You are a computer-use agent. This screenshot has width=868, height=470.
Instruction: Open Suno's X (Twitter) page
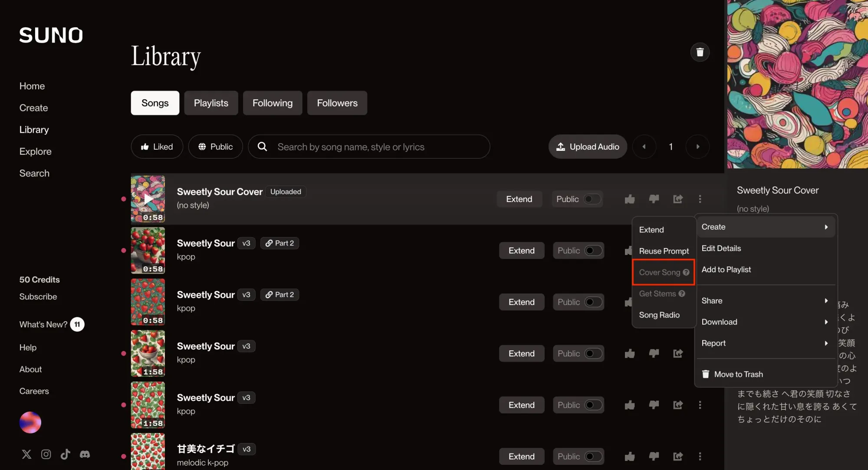[26, 454]
